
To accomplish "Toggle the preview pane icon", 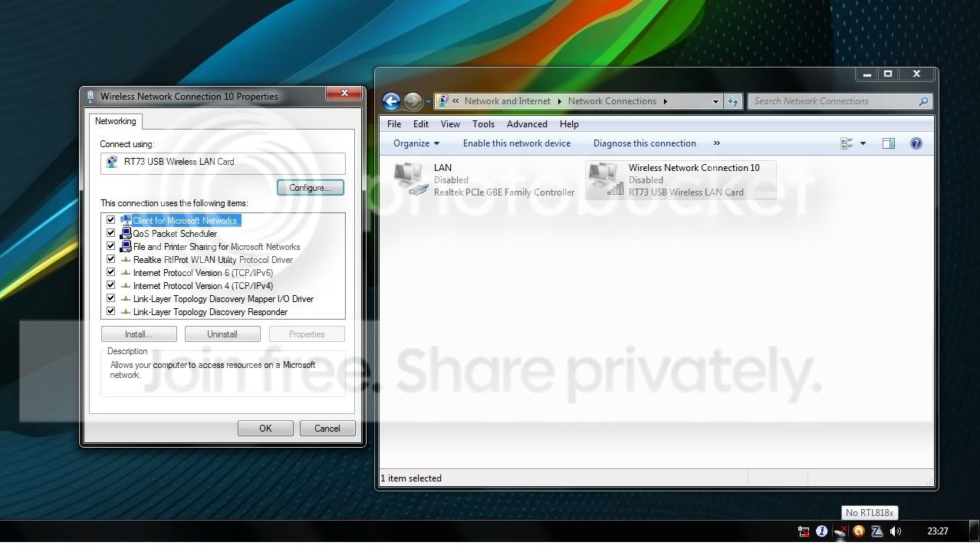I will pyautogui.click(x=888, y=143).
